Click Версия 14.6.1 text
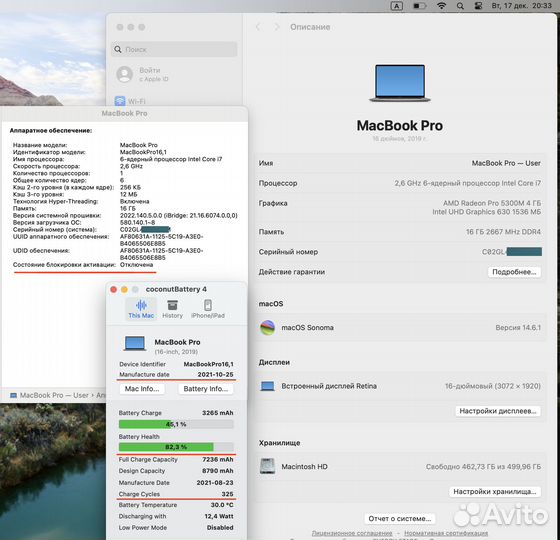The image size is (560, 540). coord(518,328)
